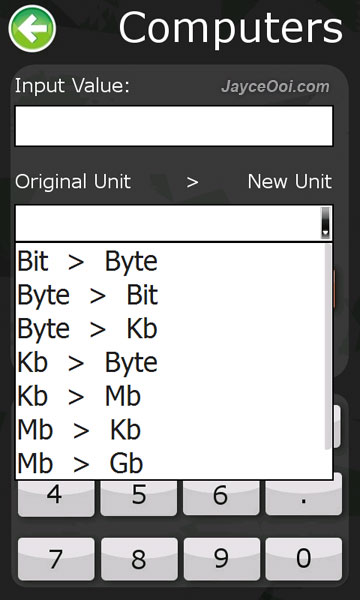360x600 pixels.
Task: Choose the Kb > Mb option
Action: tap(171, 396)
